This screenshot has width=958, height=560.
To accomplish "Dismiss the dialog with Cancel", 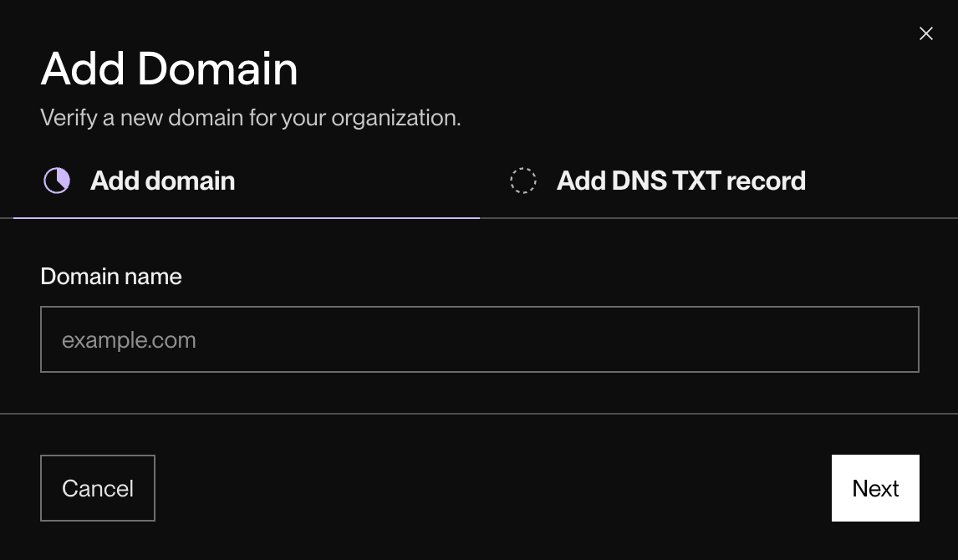I will click(x=98, y=487).
